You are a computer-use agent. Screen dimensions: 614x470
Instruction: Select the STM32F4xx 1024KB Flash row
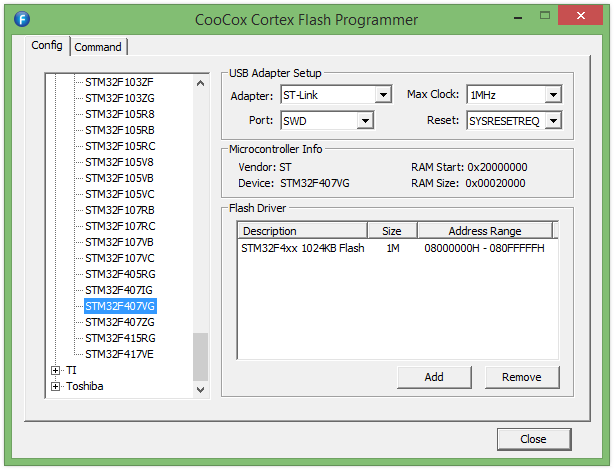pos(397,248)
